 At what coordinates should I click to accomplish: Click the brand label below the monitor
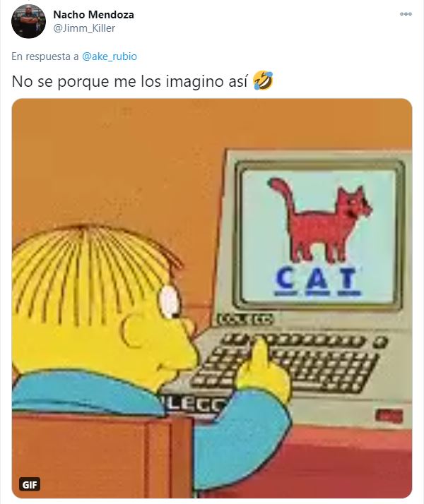[245, 320]
